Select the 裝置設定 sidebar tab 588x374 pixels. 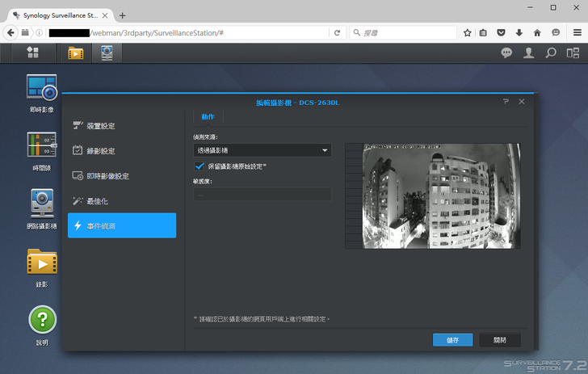[x=122, y=126]
